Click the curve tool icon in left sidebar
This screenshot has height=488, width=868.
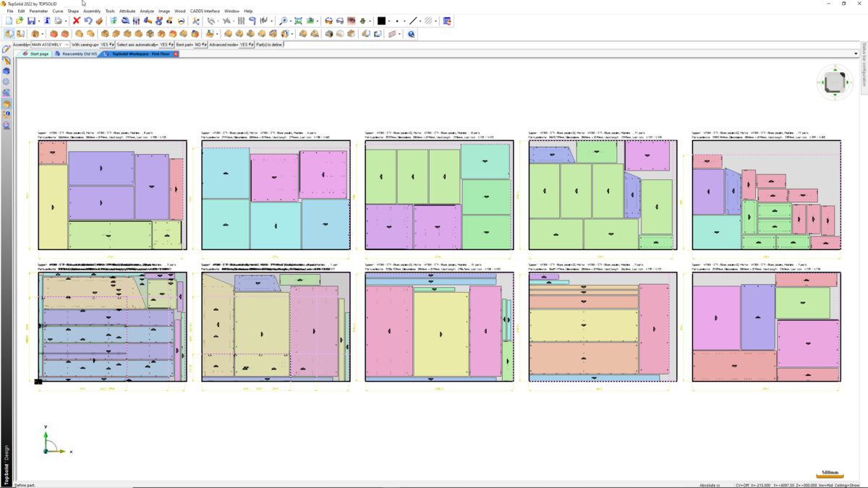coord(7,61)
